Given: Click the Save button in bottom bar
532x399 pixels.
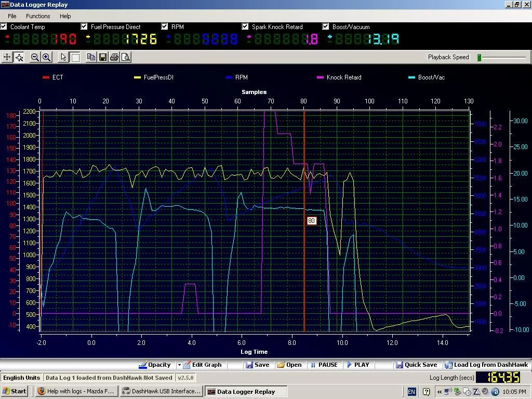Looking at the screenshot, I should [x=258, y=365].
